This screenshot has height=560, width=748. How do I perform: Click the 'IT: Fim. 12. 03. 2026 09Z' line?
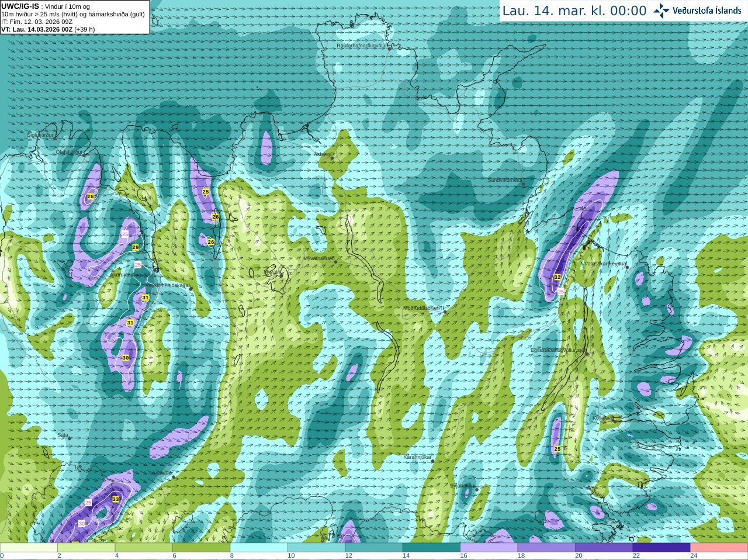[37, 22]
